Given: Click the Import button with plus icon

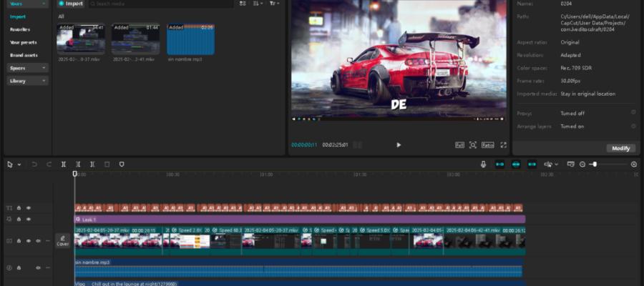Looking at the screenshot, I should [x=71, y=4].
